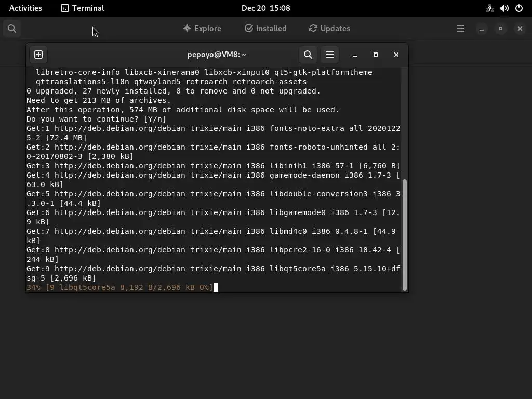Screen dimensions: 532x399
Task: Click the '0 upgraded, 27 newly installed' line
Action: [x=174, y=91]
